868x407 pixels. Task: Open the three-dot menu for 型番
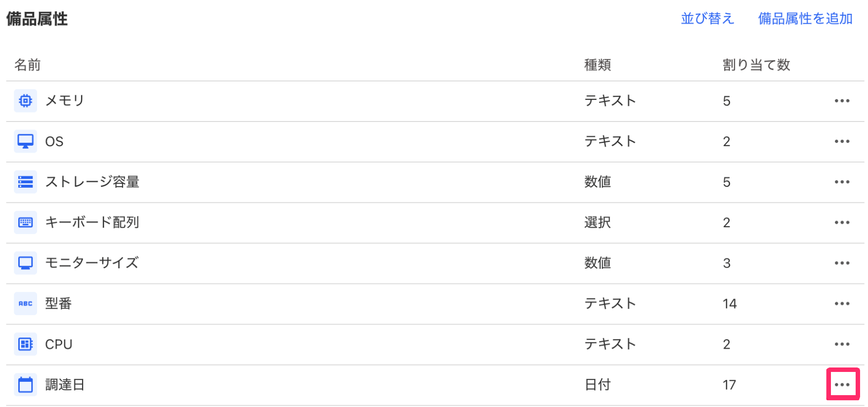point(842,303)
